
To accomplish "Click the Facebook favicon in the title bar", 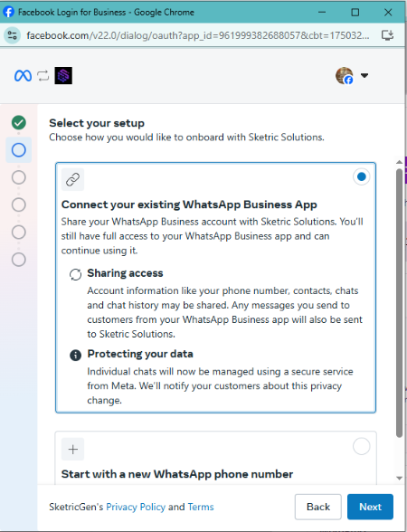I will click(x=8, y=12).
